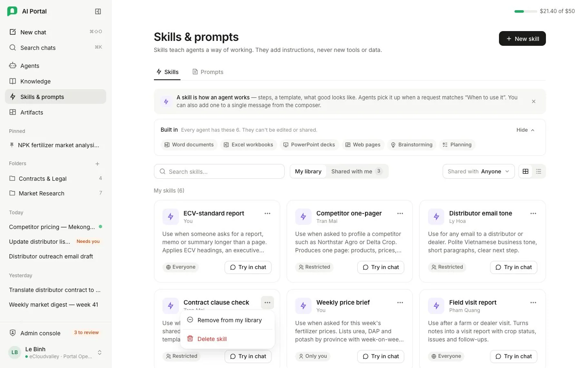
Task: Switch to Shared with me view
Action: [x=357, y=171]
